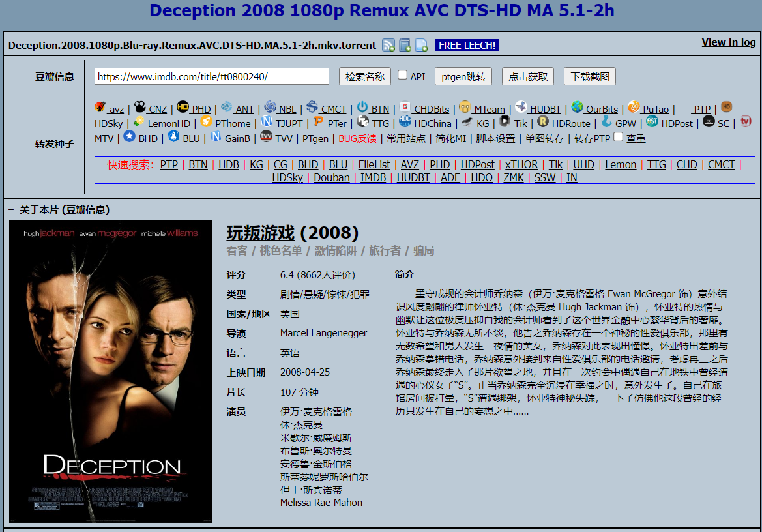Click the 单图转存 link
This screenshot has width=762, height=532.
pos(544,139)
